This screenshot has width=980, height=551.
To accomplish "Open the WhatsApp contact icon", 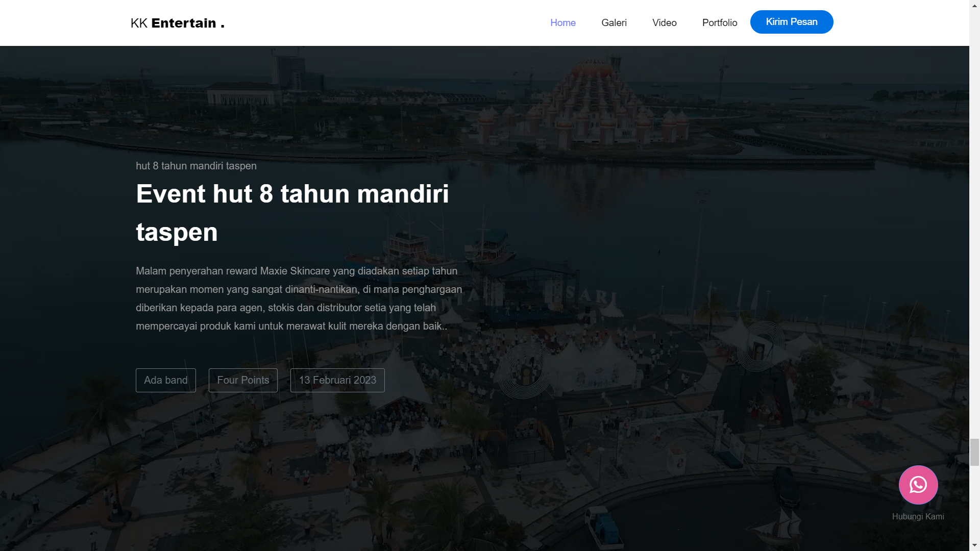I will pos(918,485).
